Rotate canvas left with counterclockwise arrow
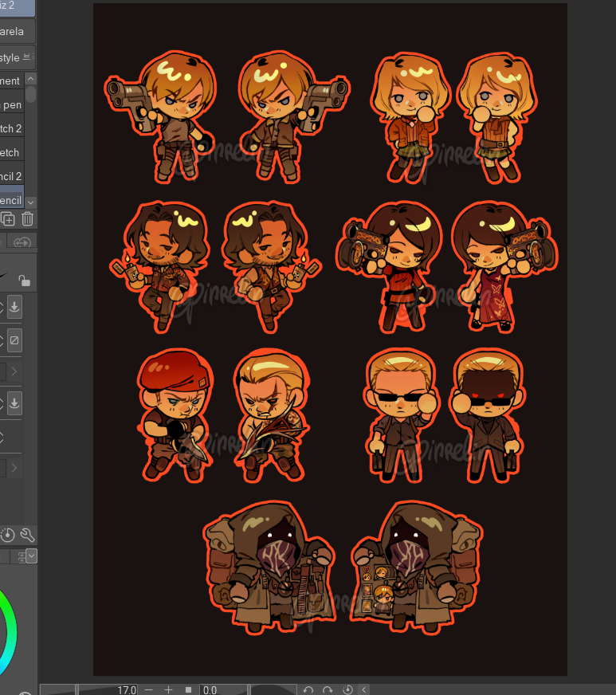616x695 pixels. 308,689
